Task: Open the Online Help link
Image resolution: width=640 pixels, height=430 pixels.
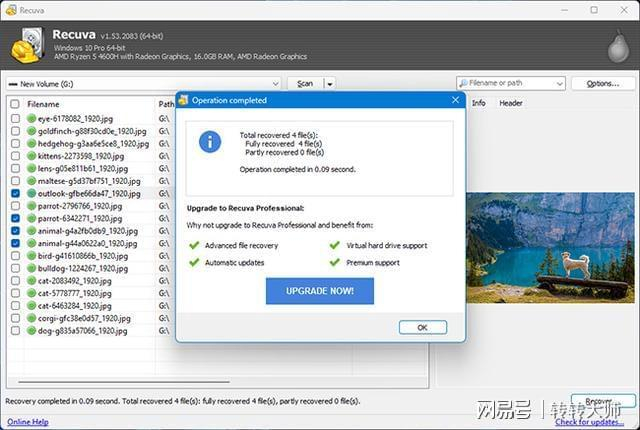Action: click(x=28, y=422)
